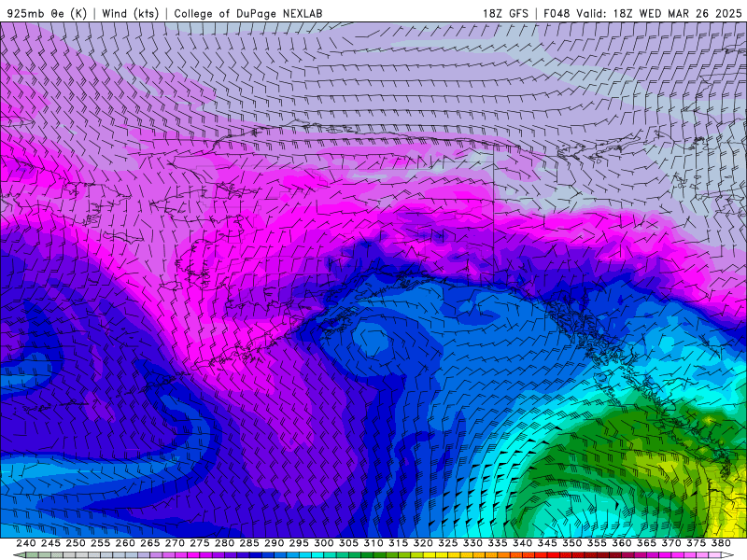The width and height of the screenshot is (747, 560).
Task: Click the 370 colorbar value
Action: (670, 543)
